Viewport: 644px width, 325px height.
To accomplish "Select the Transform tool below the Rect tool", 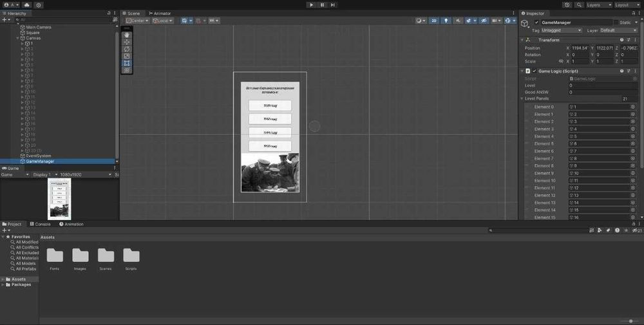I will click(x=126, y=70).
